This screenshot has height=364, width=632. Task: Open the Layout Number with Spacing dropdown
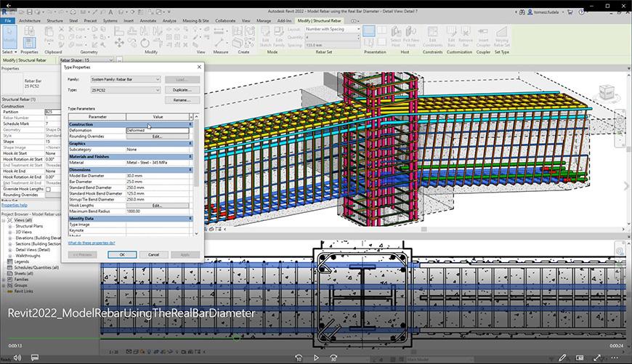(332, 29)
